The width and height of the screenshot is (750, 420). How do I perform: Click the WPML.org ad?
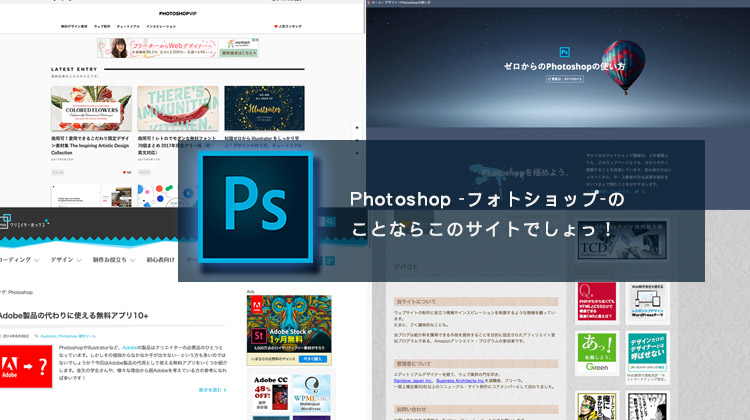(311, 393)
